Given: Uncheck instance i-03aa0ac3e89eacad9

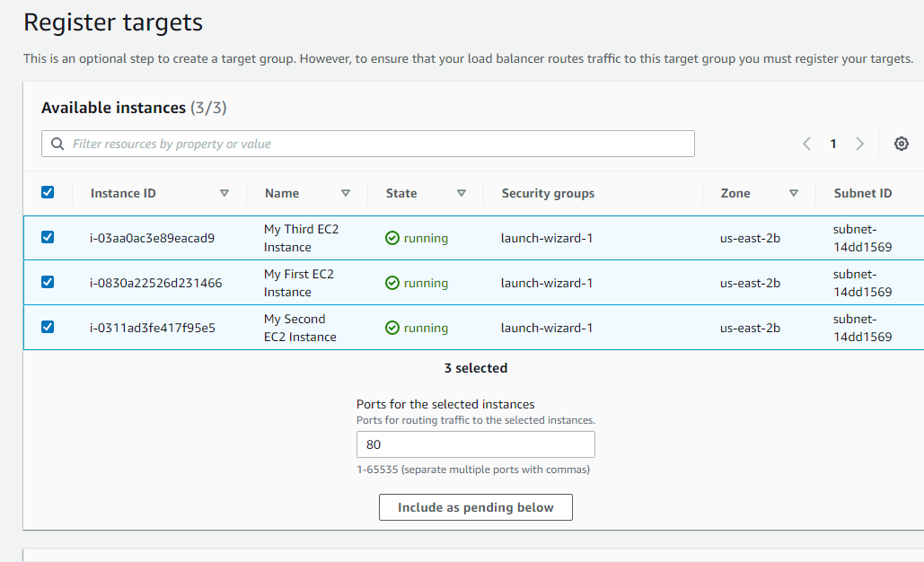Looking at the screenshot, I should point(48,237).
